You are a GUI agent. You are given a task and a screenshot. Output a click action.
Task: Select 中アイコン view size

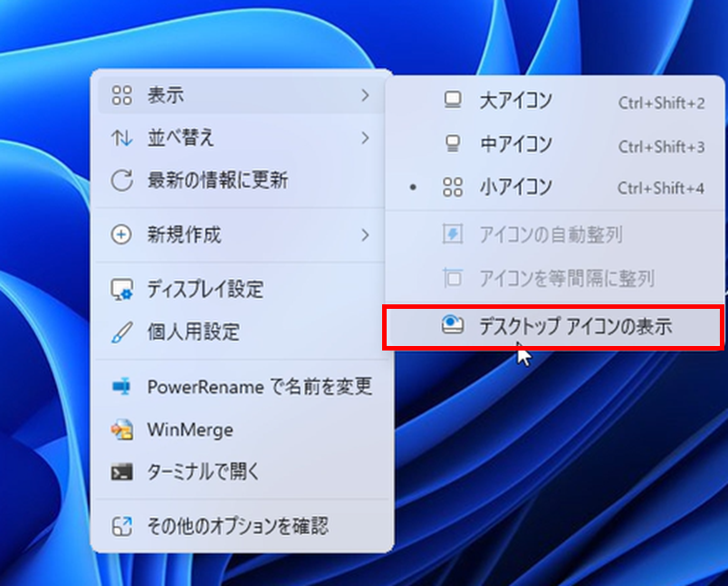555,144
